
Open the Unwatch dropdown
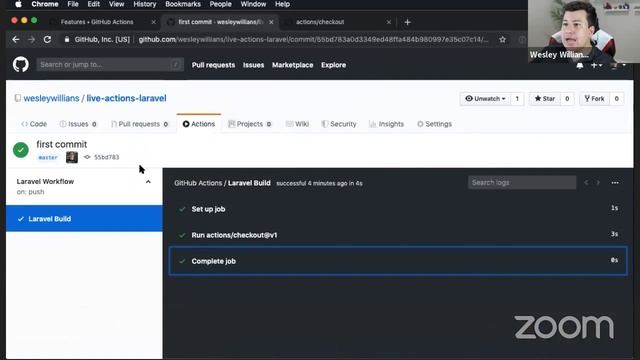click(x=485, y=99)
